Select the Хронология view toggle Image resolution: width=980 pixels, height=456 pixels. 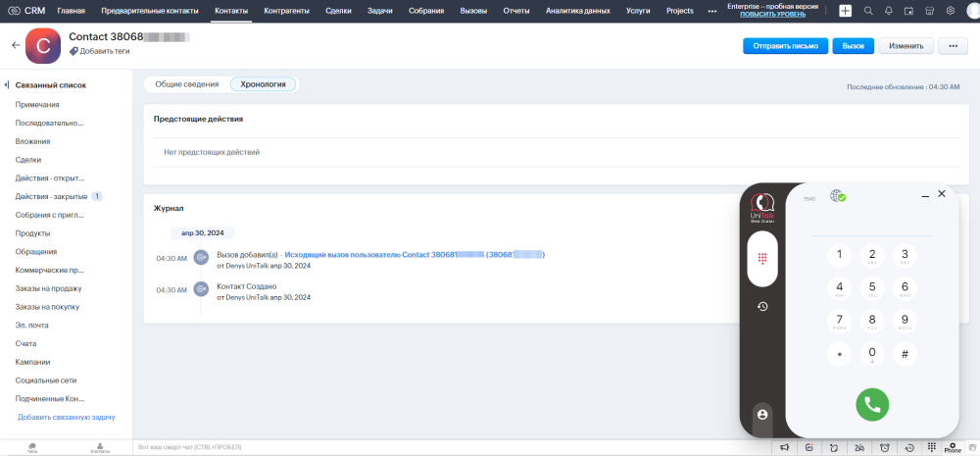263,84
